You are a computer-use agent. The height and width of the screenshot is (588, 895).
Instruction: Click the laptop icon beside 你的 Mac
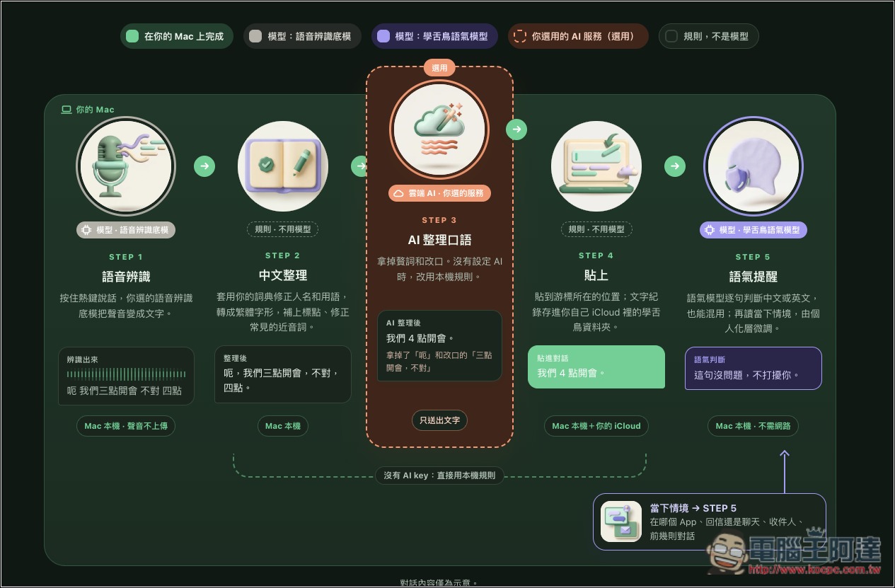pos(67,110)
